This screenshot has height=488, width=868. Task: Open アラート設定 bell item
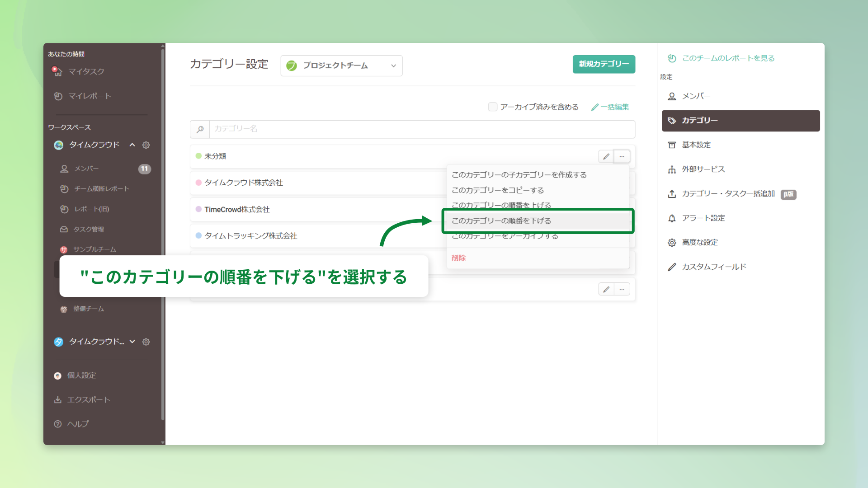[703, 218]
